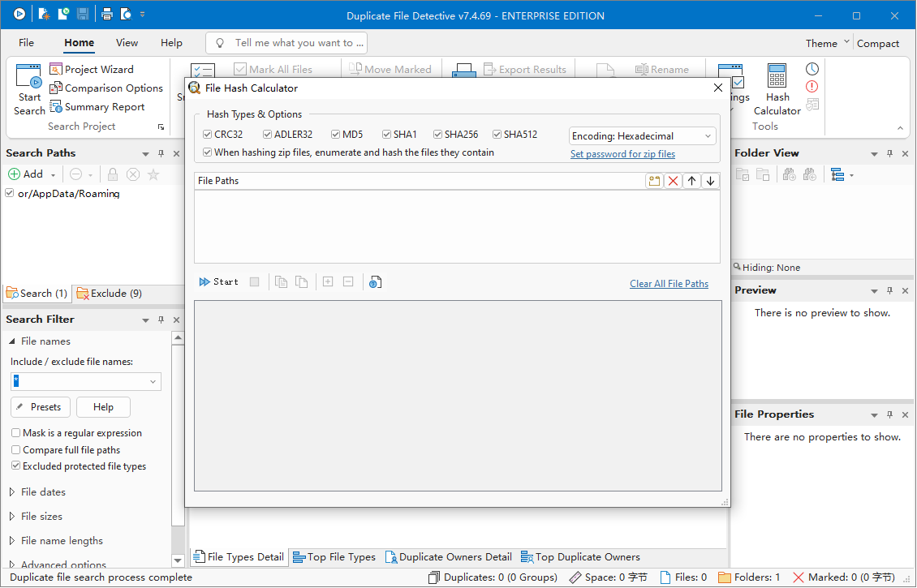Open the include/exclude file names dropdown
Screen dimensions: 917x588
pyautogui.click(x=153, y=382)
